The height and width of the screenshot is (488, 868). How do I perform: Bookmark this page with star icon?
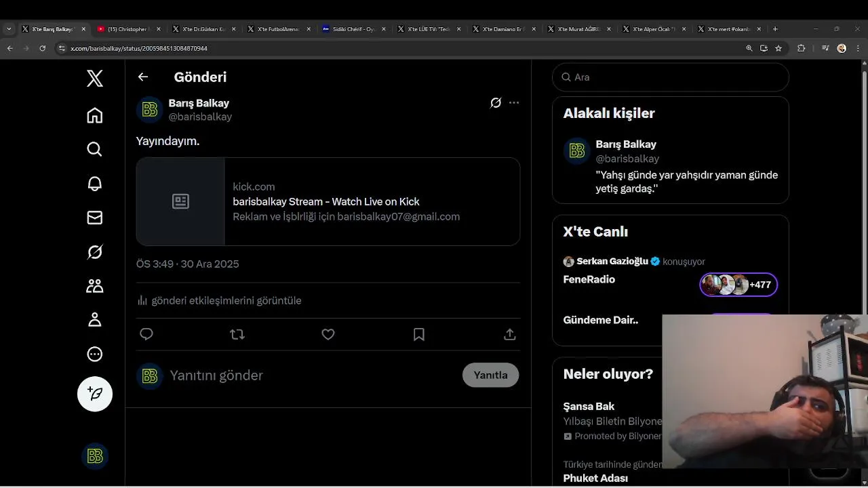[x=778, y=48]
